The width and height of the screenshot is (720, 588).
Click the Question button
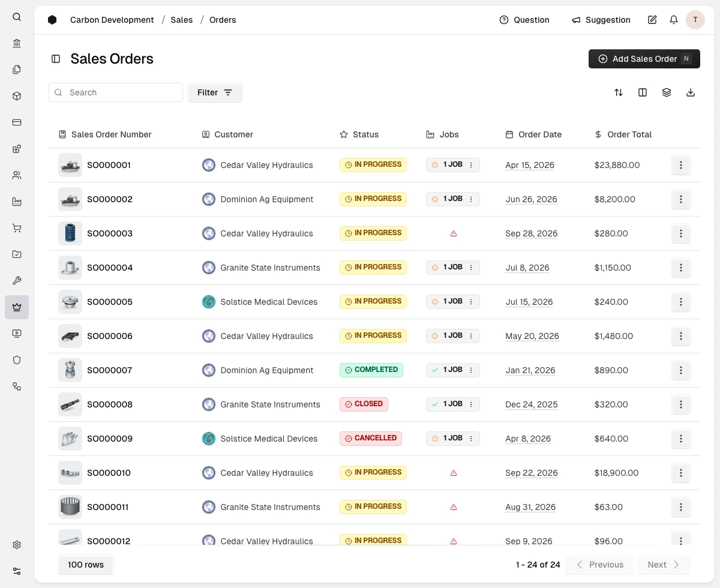(524, 20)
